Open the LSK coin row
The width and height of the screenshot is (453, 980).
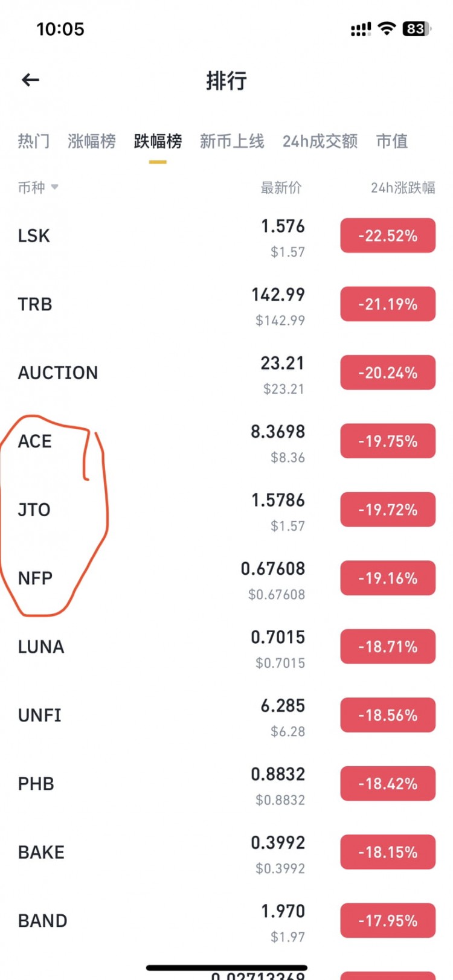coord(34,235)
